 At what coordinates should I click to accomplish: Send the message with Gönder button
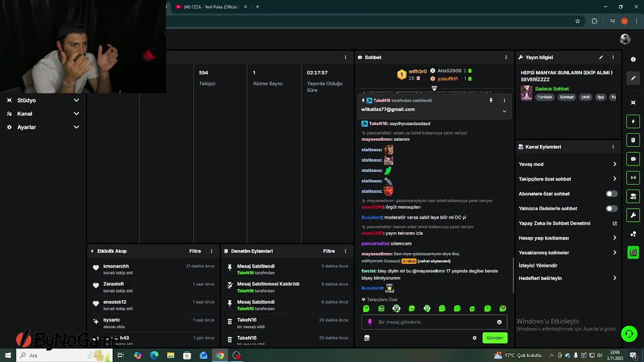(495, 338)
